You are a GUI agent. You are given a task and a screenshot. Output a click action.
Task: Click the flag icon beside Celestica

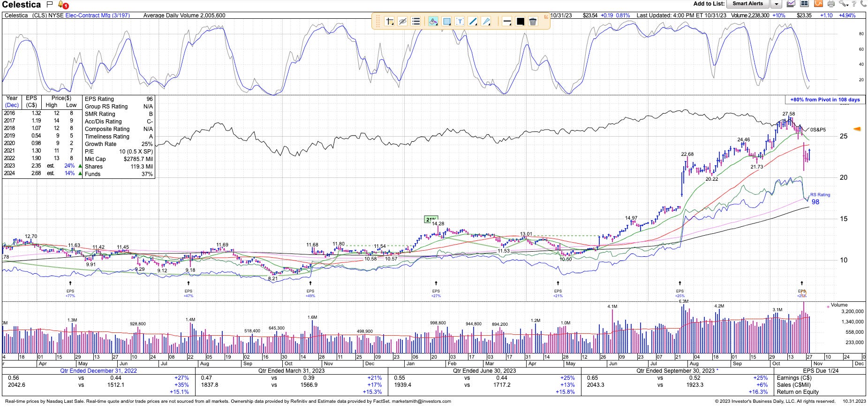point(50,5)
